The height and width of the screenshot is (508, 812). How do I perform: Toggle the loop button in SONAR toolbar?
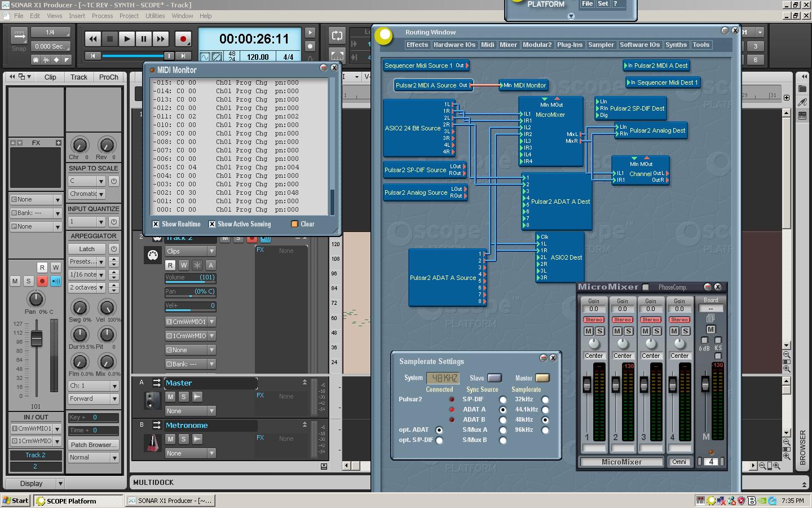click(337, 36)
